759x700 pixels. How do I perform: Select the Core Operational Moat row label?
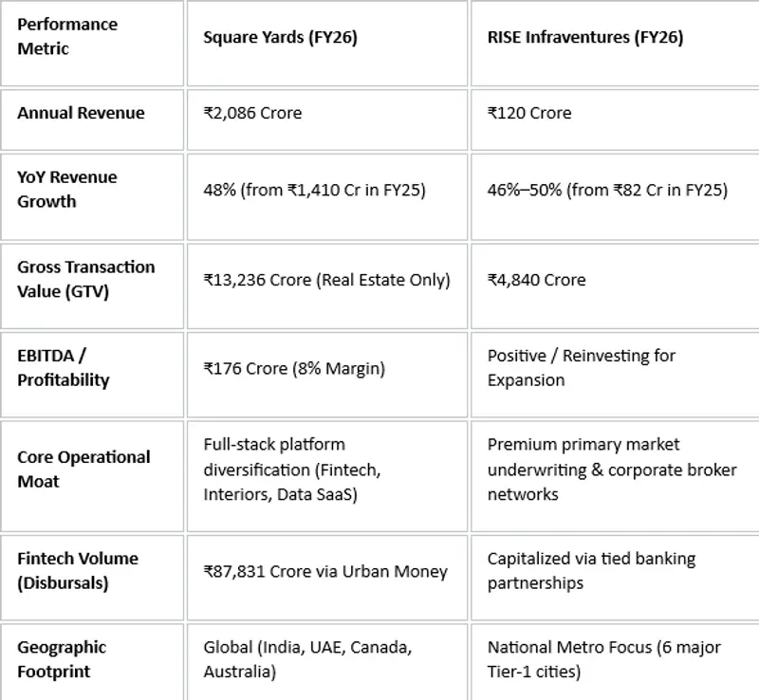[92, 476]
